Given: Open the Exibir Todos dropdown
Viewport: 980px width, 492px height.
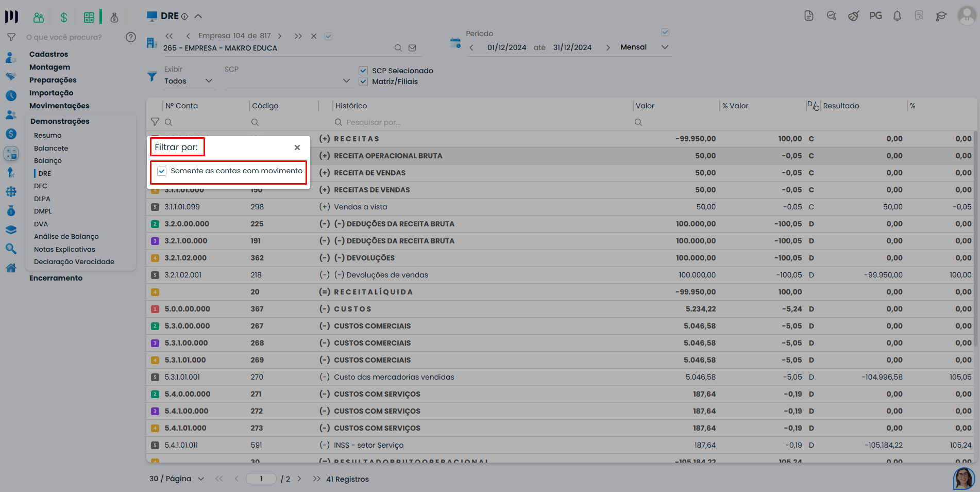Looking at the screenshot, I should 189,81.
